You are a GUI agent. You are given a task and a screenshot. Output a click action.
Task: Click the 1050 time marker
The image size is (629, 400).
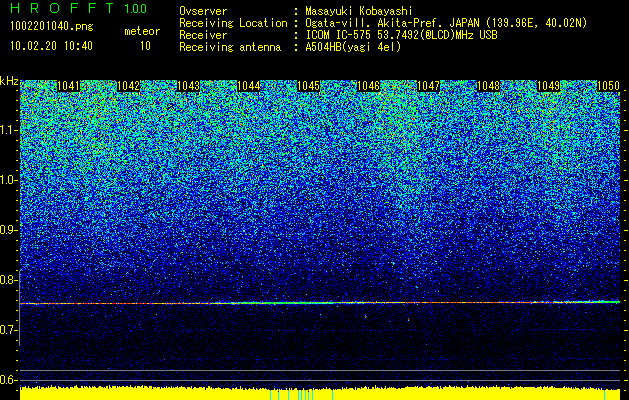(x=608, y=86)
